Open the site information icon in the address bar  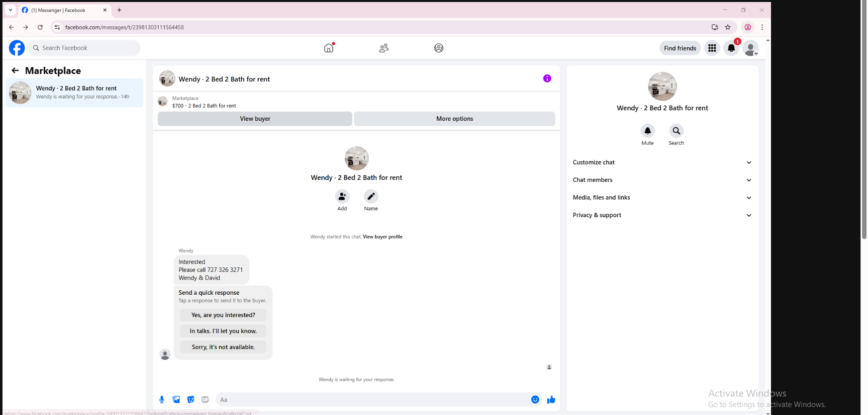[57, 27]
